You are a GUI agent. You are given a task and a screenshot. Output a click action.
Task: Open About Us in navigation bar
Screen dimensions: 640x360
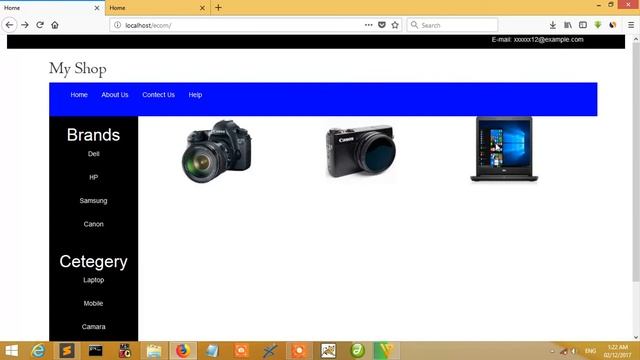[x=115, y=95]
